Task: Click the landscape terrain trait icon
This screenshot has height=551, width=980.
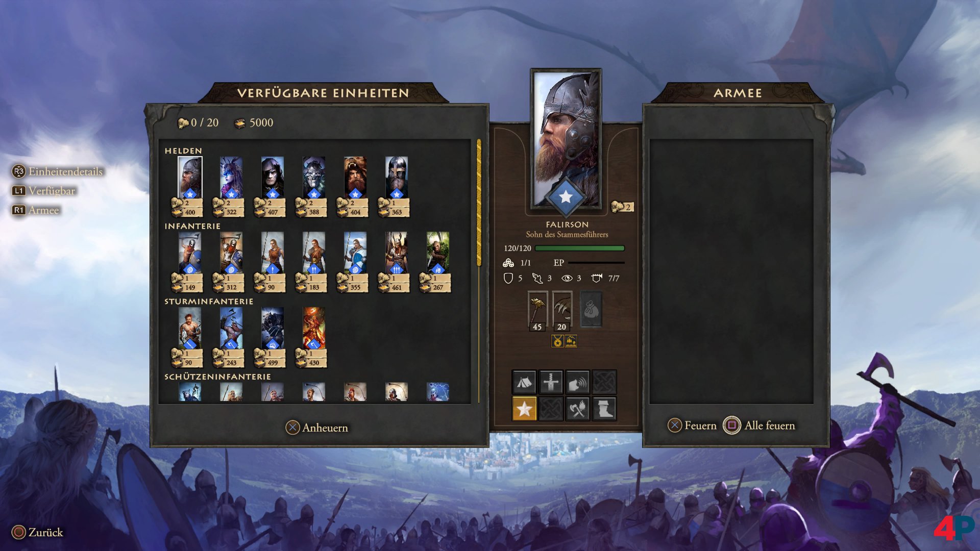Action: click(571, 341)
